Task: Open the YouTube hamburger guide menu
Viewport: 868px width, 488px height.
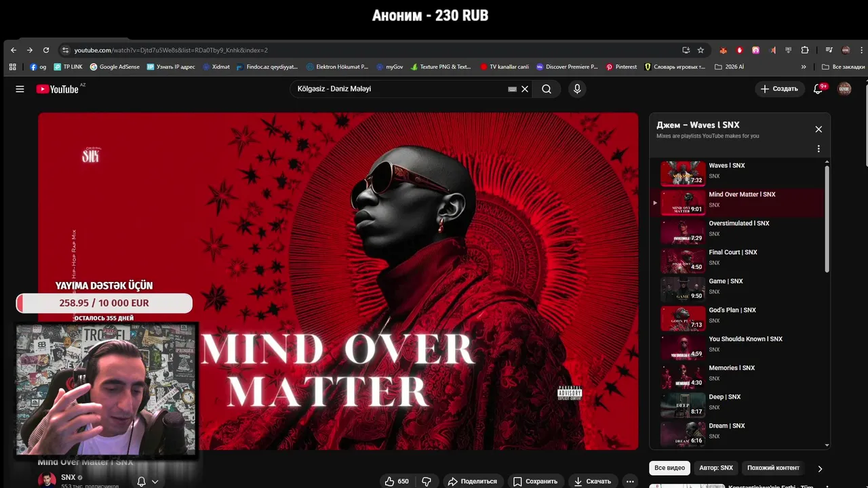Action: (x=20, y=89)
